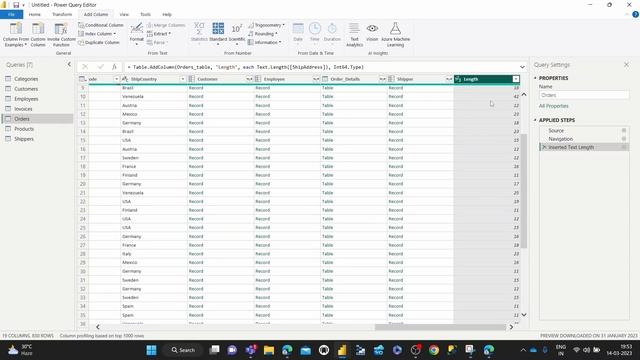640x360 pixels.
Task: Click the save icon in title bar
Action: tap(16, 5)
